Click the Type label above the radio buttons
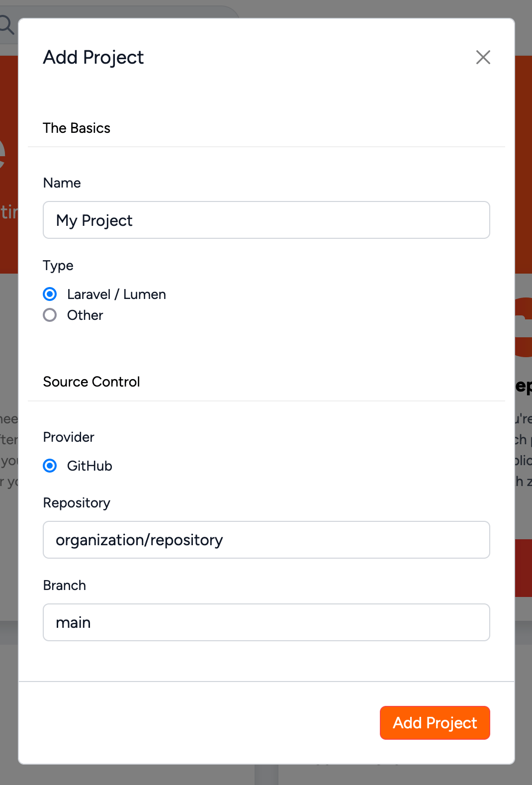 [x=58, y=265]
